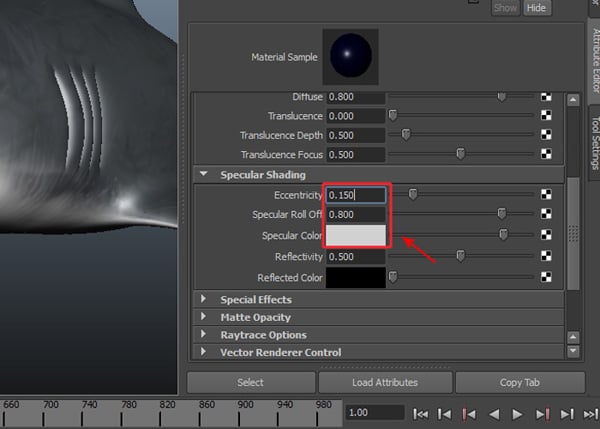Viewport: 600px width, 429px height.
Task: Click the Translucence texture map checker icon
Action: pyautogui.click(x=547, y=116)
